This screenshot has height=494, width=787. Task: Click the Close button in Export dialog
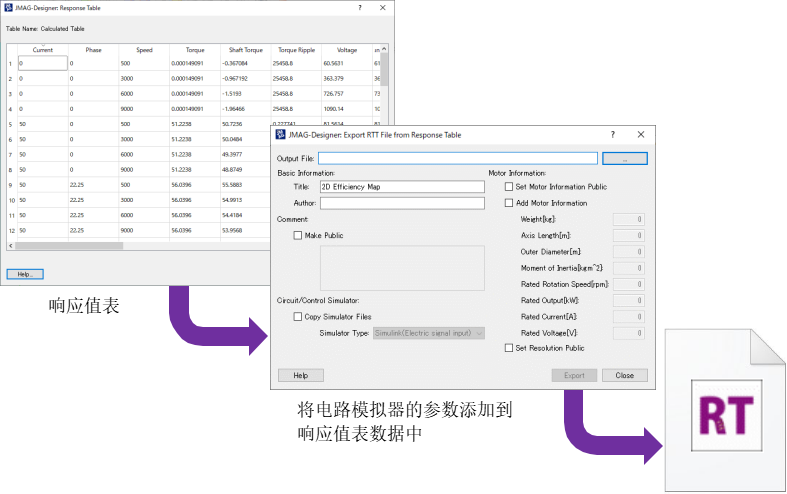pyautogui.click(x=625, y=375)
